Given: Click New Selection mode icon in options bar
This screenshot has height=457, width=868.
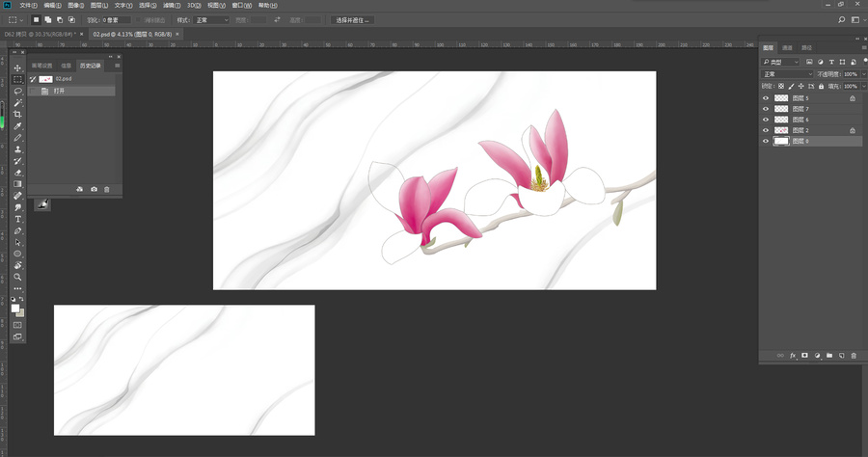Looking at the screenshot, I should (x=36, y=20).
